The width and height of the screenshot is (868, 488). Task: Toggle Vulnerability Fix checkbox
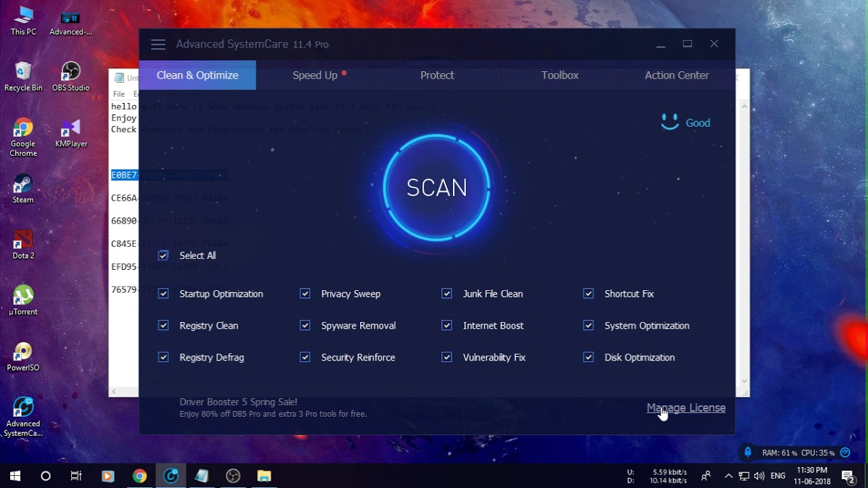point(447,357)
